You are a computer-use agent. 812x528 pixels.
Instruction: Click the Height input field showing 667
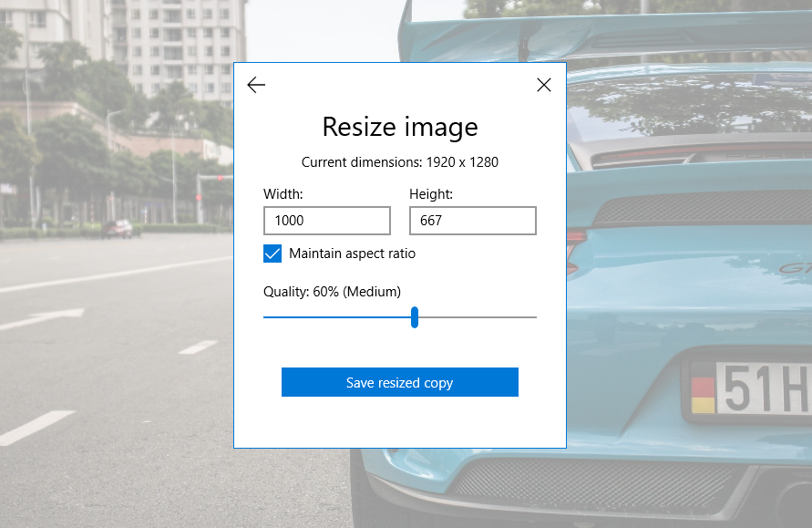pyautogui.click(x=473, y=221)
